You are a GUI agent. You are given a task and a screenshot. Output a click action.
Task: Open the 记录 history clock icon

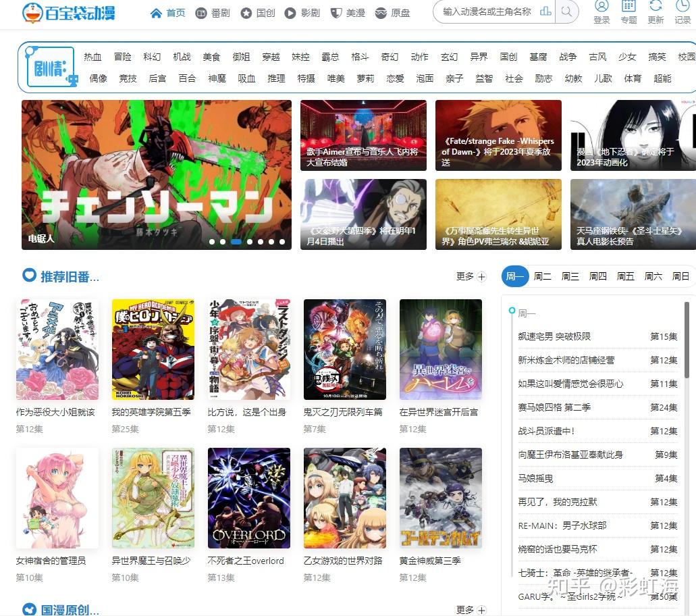click(682, 6)
